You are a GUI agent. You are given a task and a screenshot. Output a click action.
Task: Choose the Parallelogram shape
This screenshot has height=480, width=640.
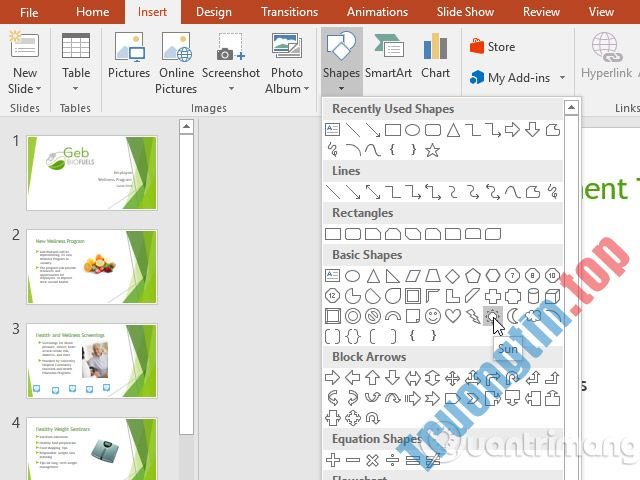413,276
